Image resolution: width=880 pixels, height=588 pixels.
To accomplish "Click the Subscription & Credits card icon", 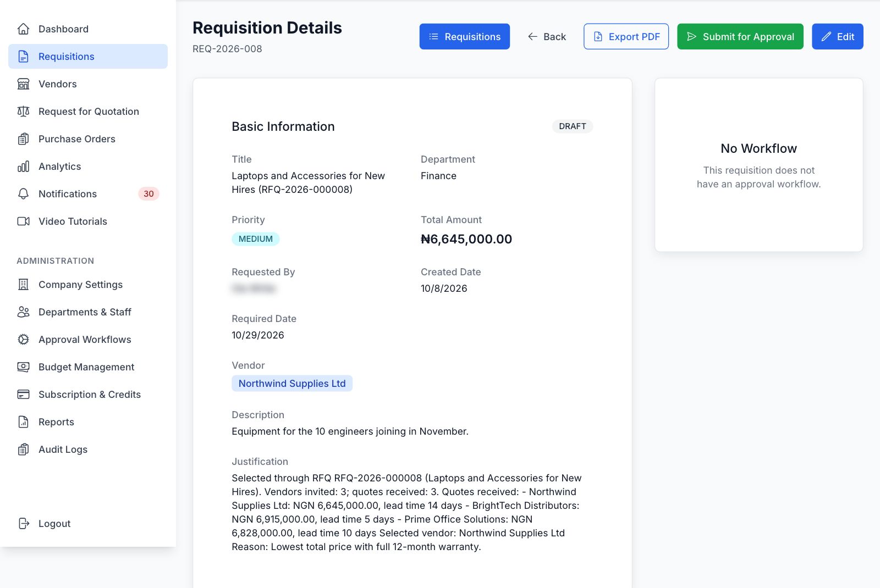I will click(23, 395).
